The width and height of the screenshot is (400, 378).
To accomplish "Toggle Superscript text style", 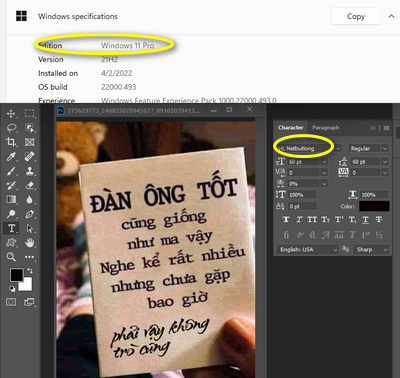I will coord(339,219).
